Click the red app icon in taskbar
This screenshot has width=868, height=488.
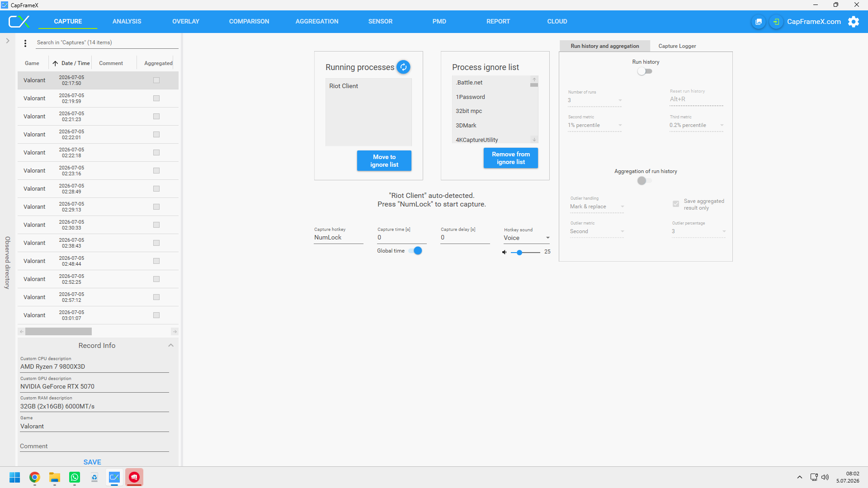[x=134, y=477]
